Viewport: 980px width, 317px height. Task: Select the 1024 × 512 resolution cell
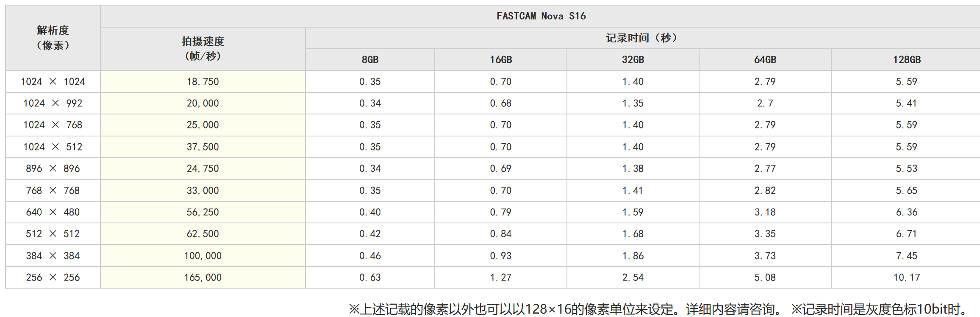53,147
